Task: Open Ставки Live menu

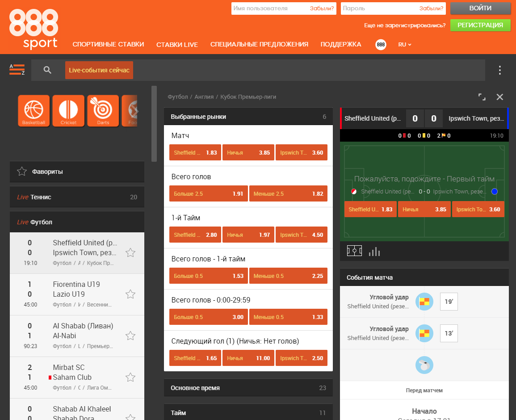Action: 177,44
